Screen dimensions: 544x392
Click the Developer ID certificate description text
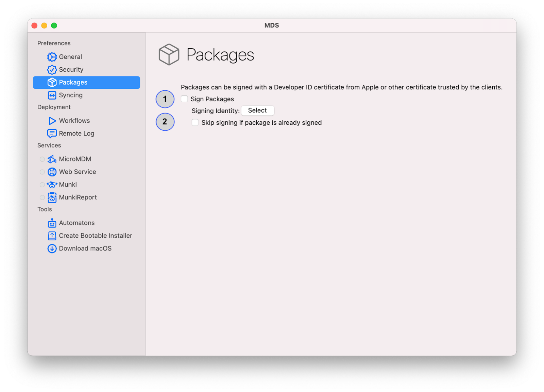pos(342,87)
